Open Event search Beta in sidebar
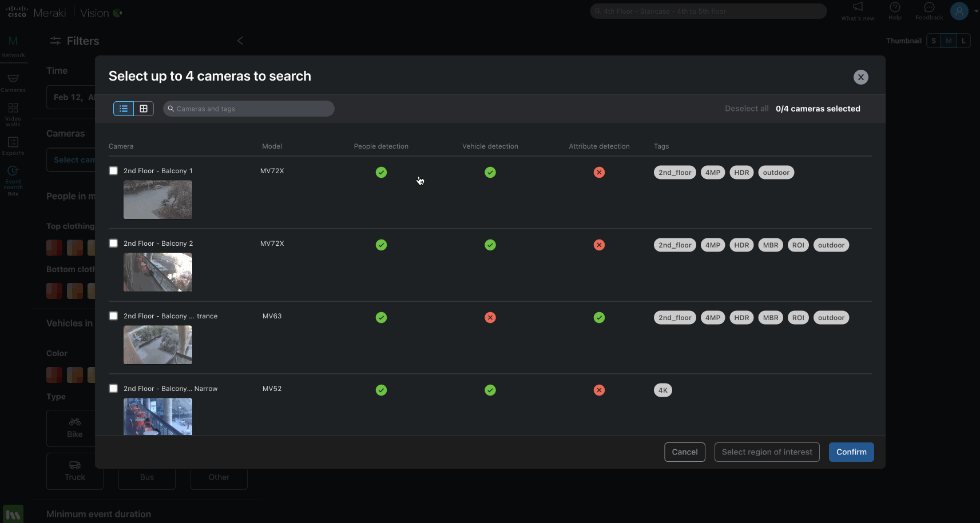The width and height of the screenshot is (980, 523). pos(13,179)
